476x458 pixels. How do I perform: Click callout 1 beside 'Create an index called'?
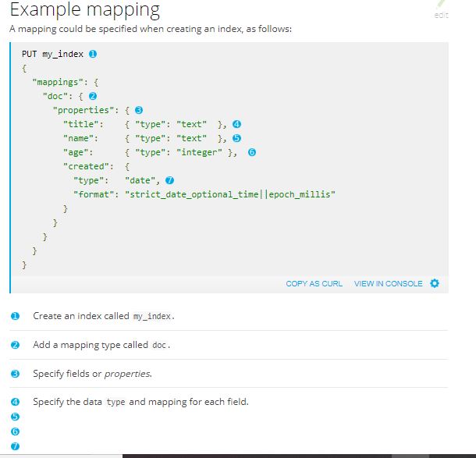click(x=15, y=316)
